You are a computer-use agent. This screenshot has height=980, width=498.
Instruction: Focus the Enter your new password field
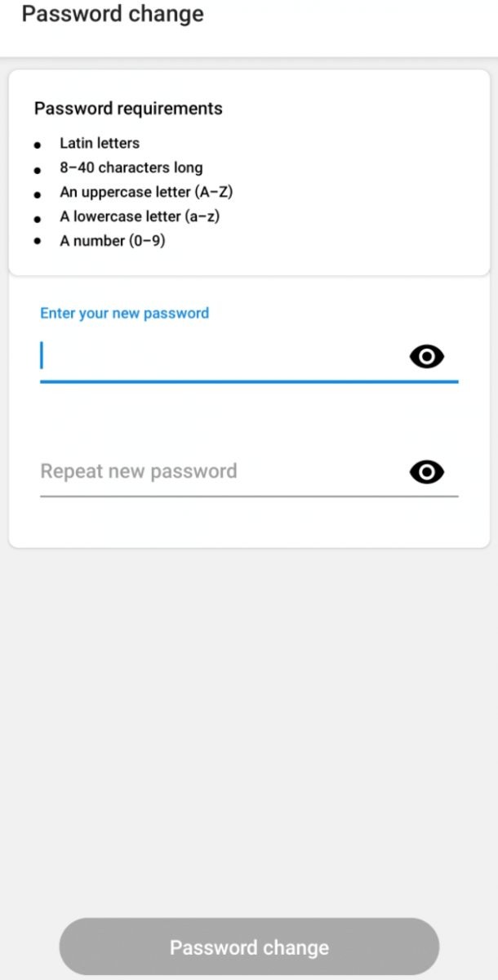(220, 357)
